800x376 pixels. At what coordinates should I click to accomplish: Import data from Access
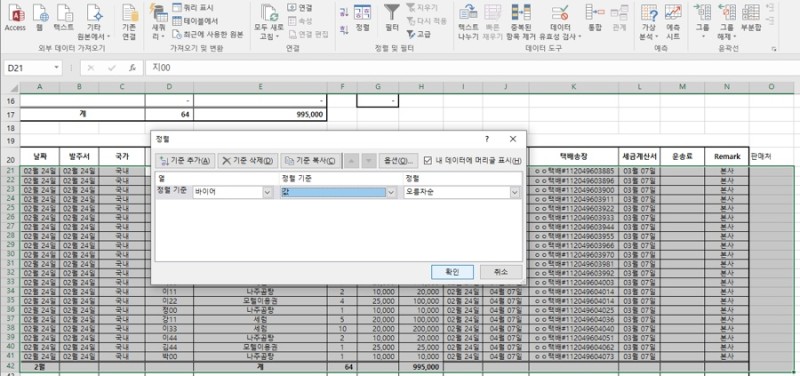[15, 18]
